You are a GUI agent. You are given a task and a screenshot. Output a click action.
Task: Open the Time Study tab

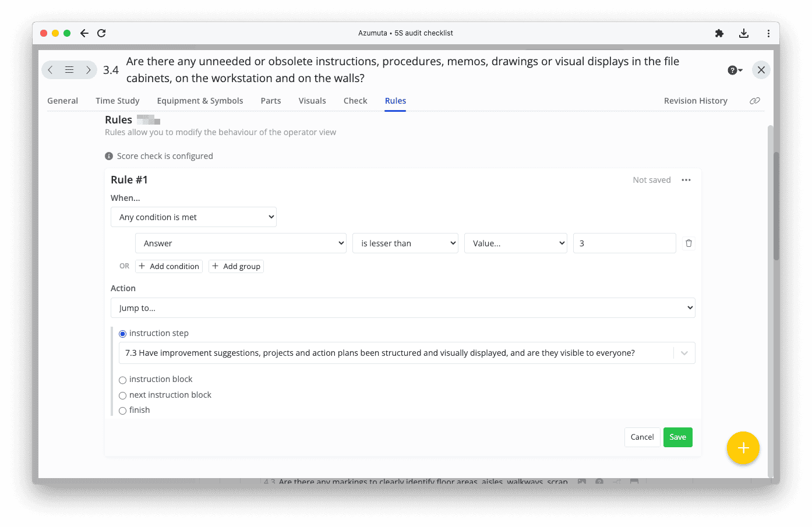tap(117, 100)
